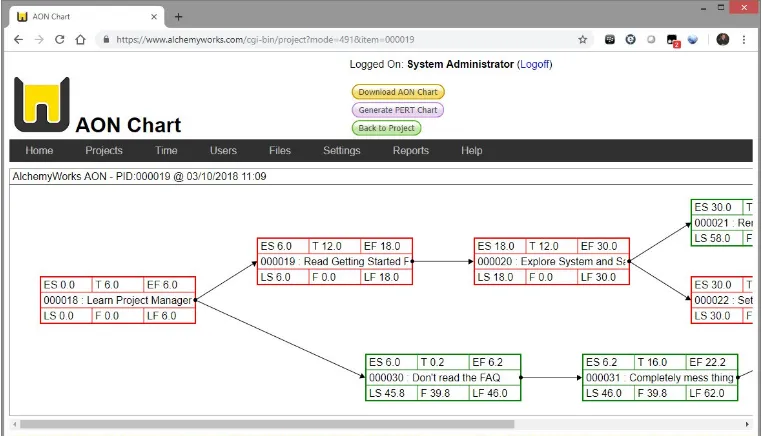
Task: Click node 000018 : Learn Project Manager
Action: pyautogui.click(x=118, y=300)
